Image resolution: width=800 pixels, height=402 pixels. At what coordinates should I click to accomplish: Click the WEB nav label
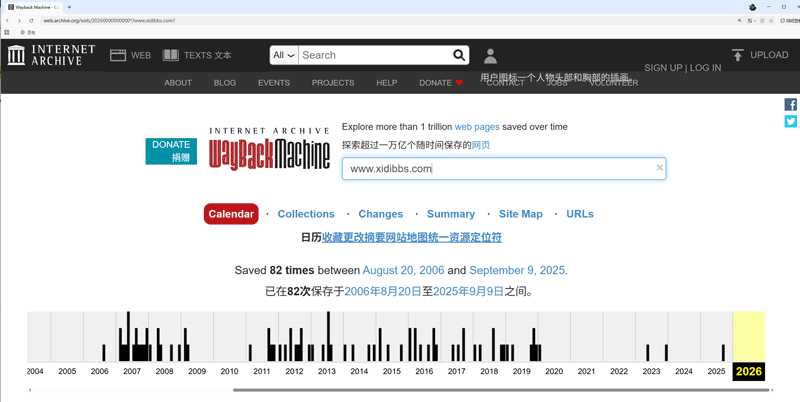(141, 55)
